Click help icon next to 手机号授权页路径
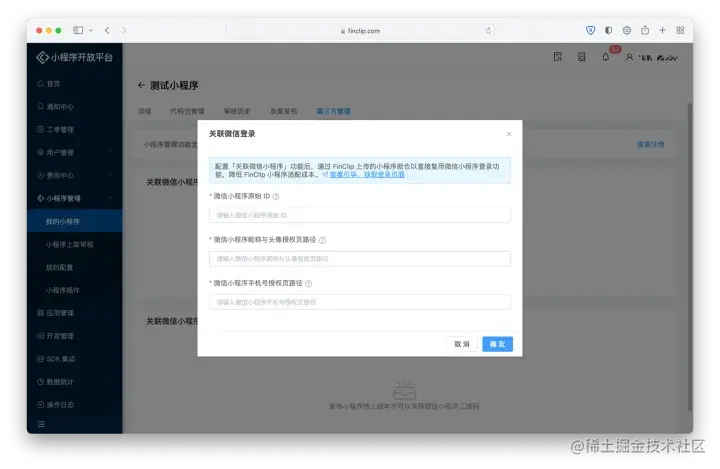 tap(309, 283)
